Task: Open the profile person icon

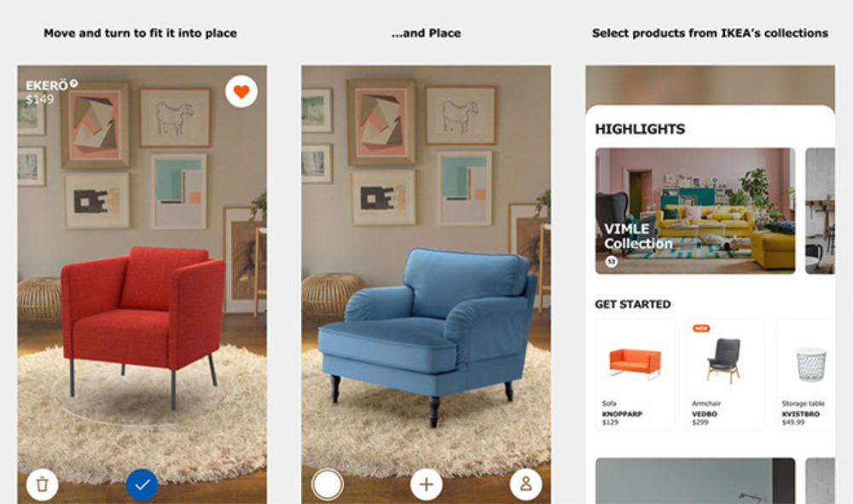Action: point(526,484)
